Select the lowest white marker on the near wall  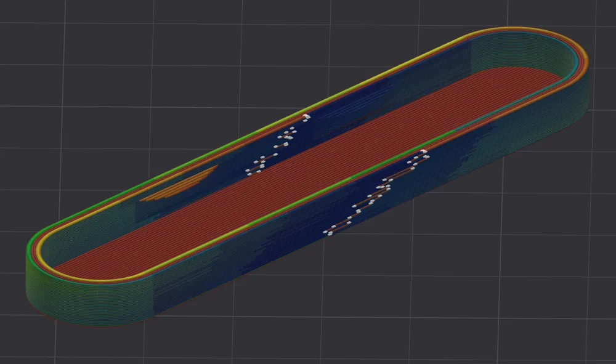click(329, 232)
